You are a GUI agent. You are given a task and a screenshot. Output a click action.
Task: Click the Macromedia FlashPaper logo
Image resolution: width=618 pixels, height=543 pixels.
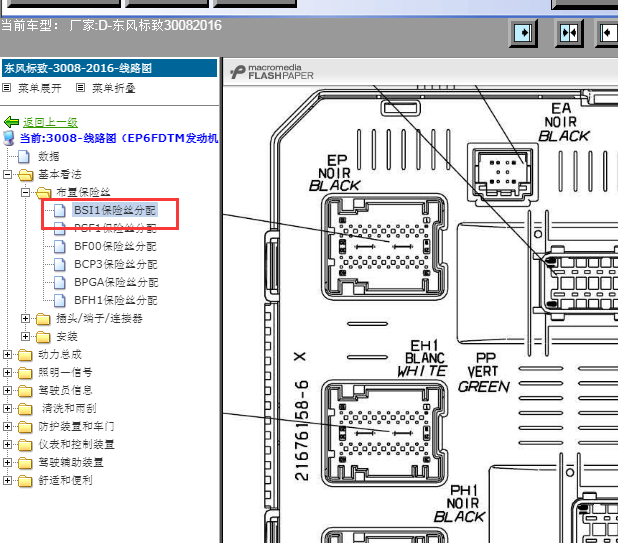tap(272, 72)
